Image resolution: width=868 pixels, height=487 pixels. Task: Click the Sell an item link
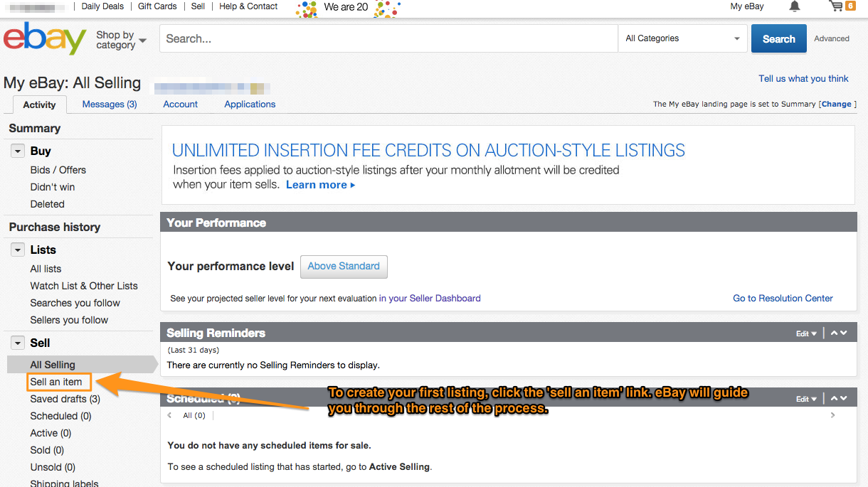pyautogui.click(x=56, y=382)
